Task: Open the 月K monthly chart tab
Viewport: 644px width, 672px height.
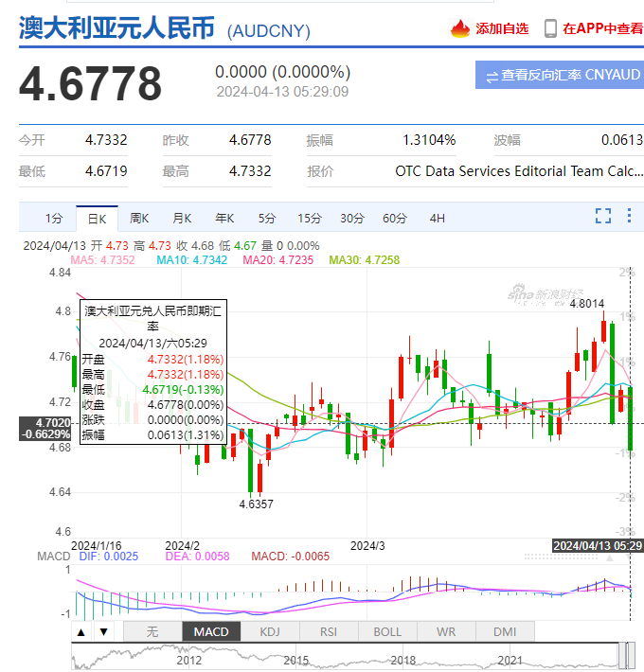Action: [x=182, y=218]
